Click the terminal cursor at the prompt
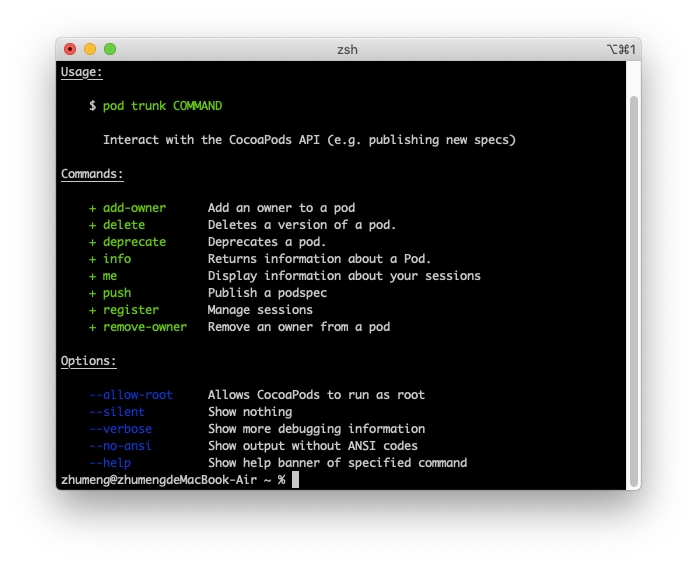Image resolution: width=697 pixels, height=564 pixels. [x=295, y=480]
